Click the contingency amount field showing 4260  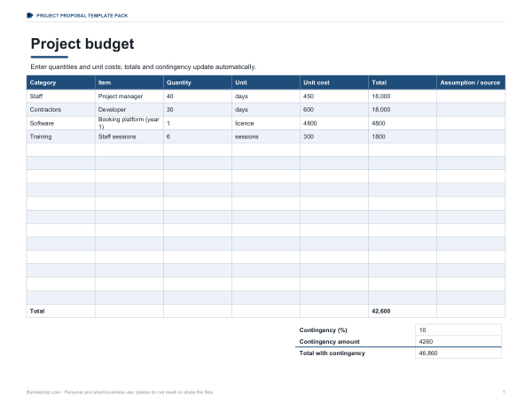point(458,341)
